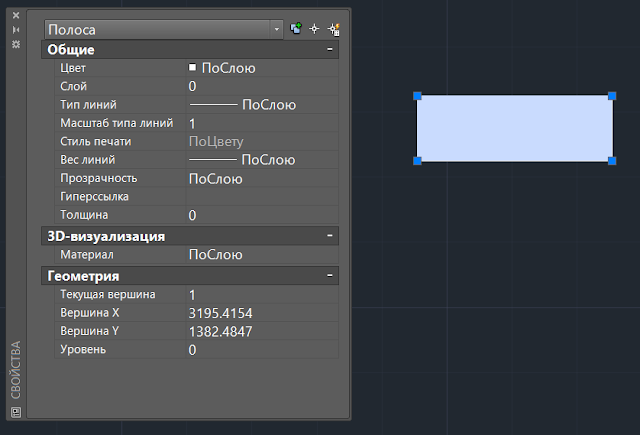Edit the Уровень value 0
Screen dimensions: 640x435
262,350
